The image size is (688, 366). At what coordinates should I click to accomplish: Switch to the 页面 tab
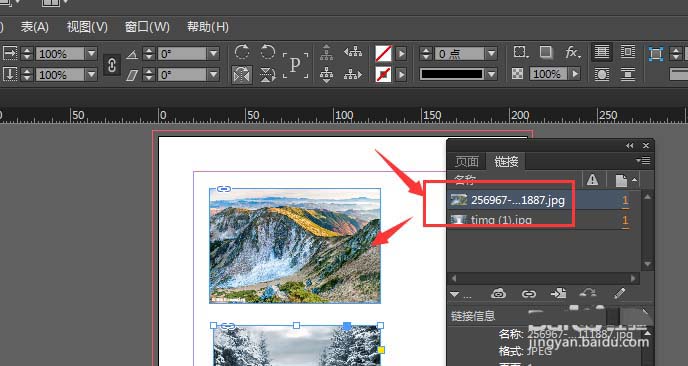point(466,161)
